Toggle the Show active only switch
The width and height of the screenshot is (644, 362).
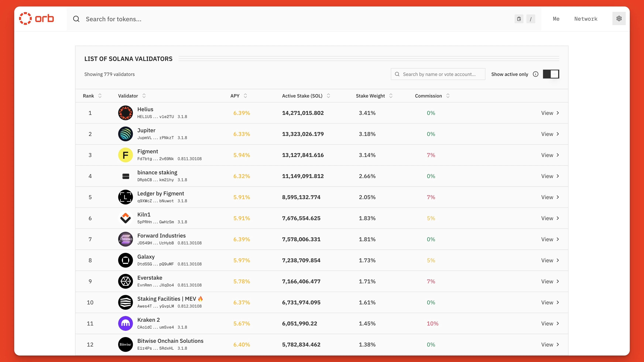point(551,74)
